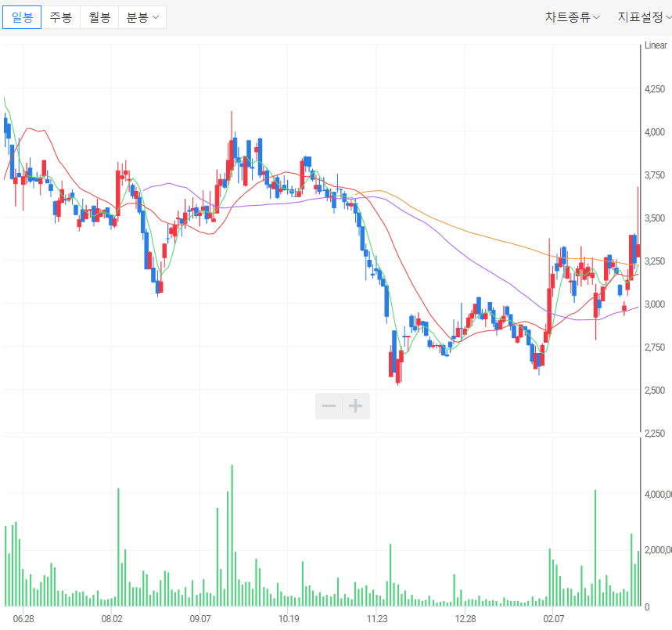This screenshot has width=672, height=630.
Task: Click the 3,750 price axis label
Action: pos(655,175)
